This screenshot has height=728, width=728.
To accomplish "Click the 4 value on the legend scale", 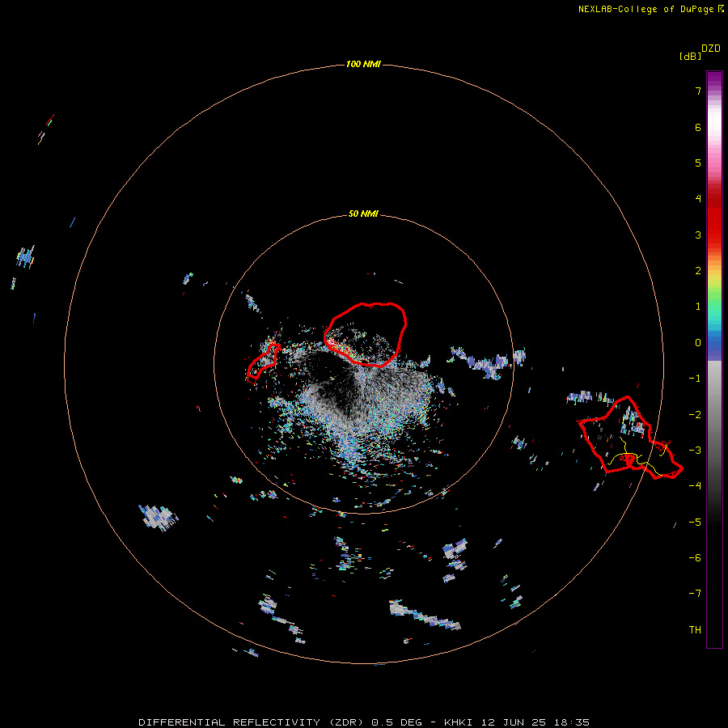I will coord(698,199).
